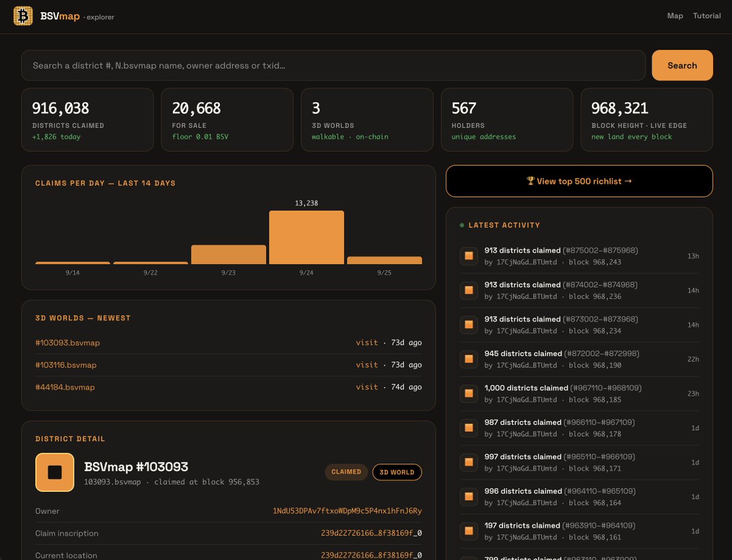
Task: Click visit for #103093.bsvmap
Action: (366, 343)
